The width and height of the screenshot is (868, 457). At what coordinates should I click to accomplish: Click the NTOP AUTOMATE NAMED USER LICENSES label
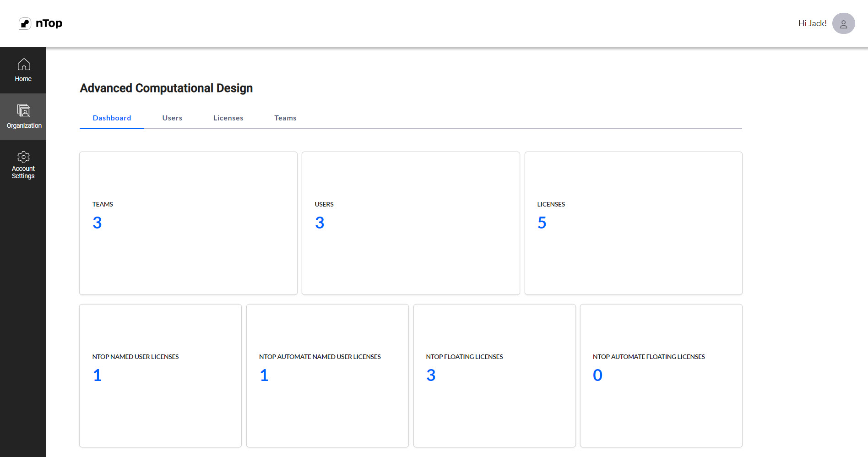pos(320,357)
